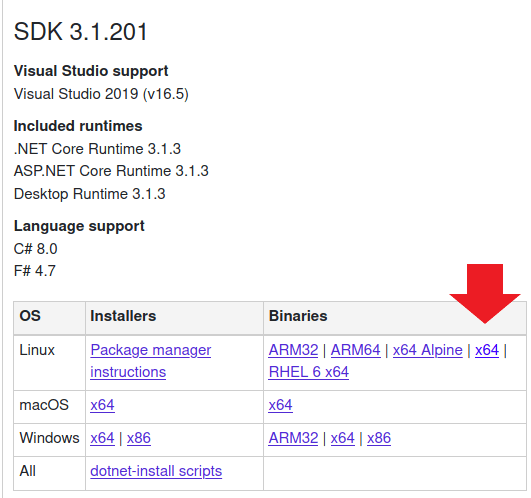This screenshot has height=498, width=531.
Task: Click the Windows row label
Action: pos(49,438)
